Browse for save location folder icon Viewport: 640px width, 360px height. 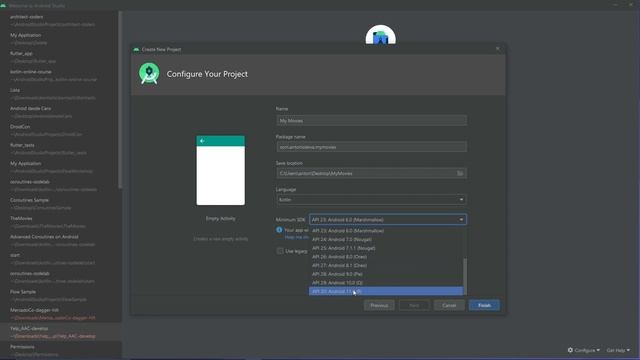point(460,173)
